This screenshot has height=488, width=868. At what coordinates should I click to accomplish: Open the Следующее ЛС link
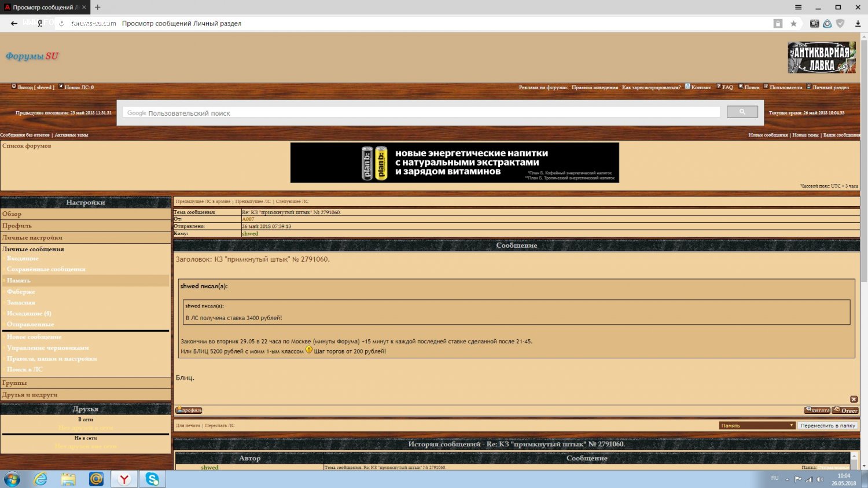coord(292,201)
